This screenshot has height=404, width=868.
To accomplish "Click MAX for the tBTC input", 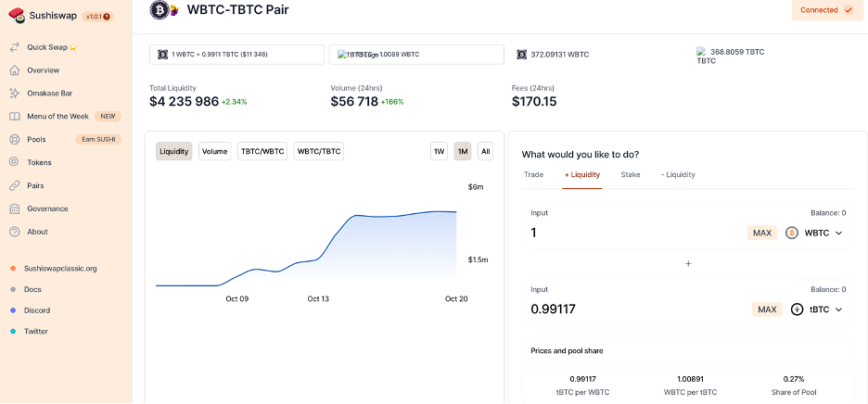I will click(767, 309).
